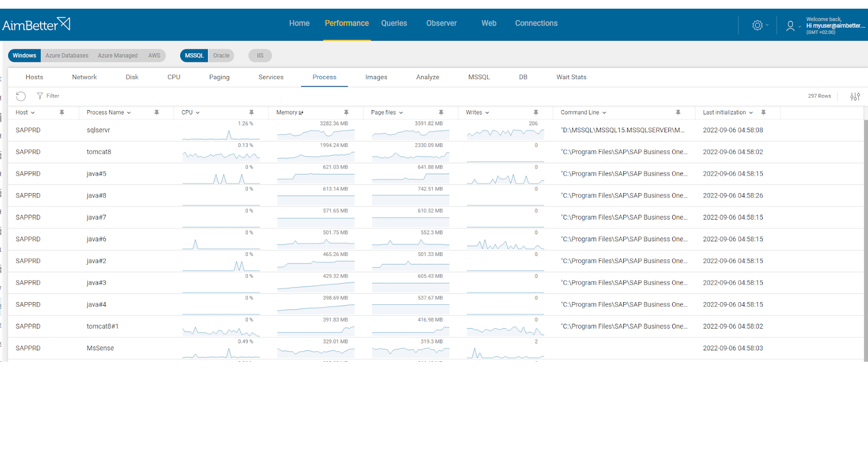Open column settings sliders icon

tap(855, 96)
